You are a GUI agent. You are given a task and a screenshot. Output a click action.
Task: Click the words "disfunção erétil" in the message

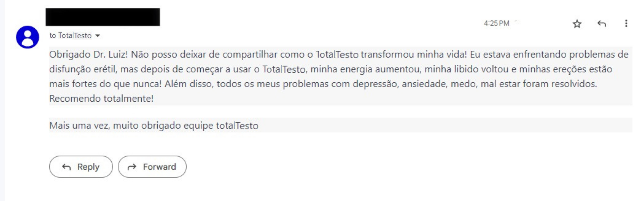tap(83, 69)
